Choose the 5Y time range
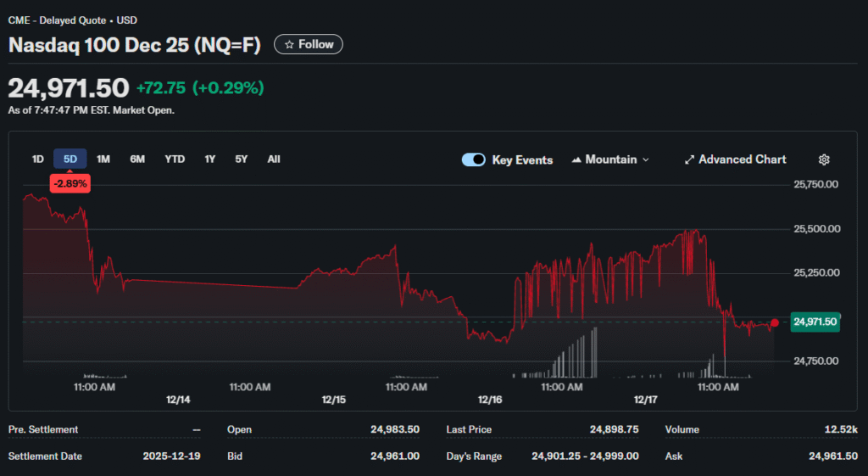868x476 pixels. click(x=241, y=159)
